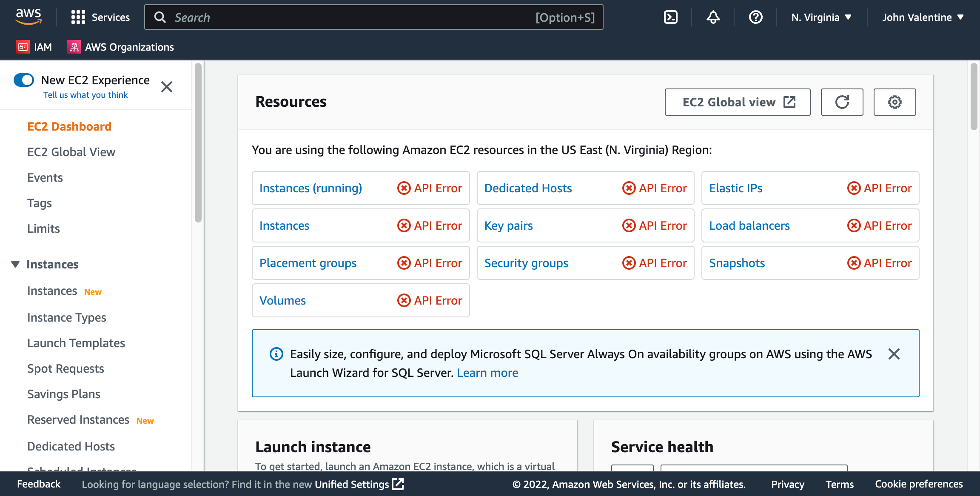This screenshot has height=496, width=980.
Task: Open the John Valentine account menu
Action: click(923, 17)
